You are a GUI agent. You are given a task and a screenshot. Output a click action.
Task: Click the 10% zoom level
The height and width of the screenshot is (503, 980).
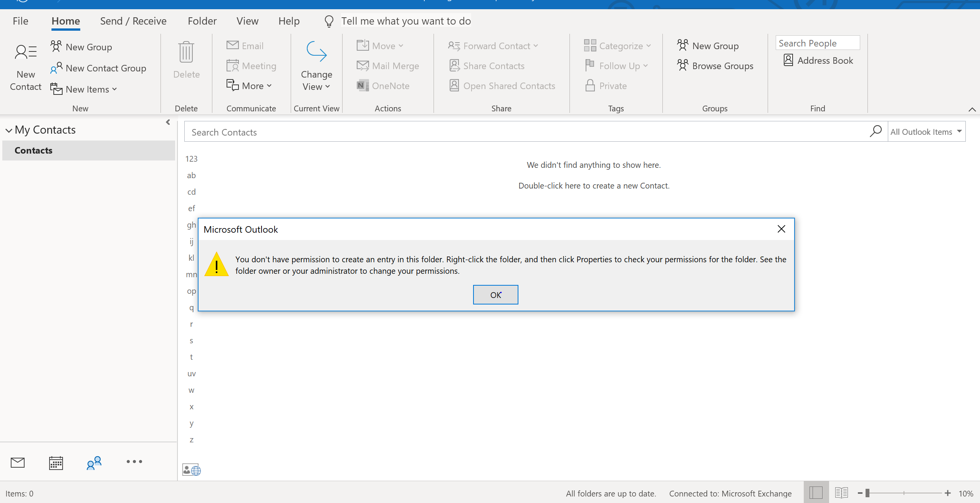pyautogui.click(x=966, y=493)
